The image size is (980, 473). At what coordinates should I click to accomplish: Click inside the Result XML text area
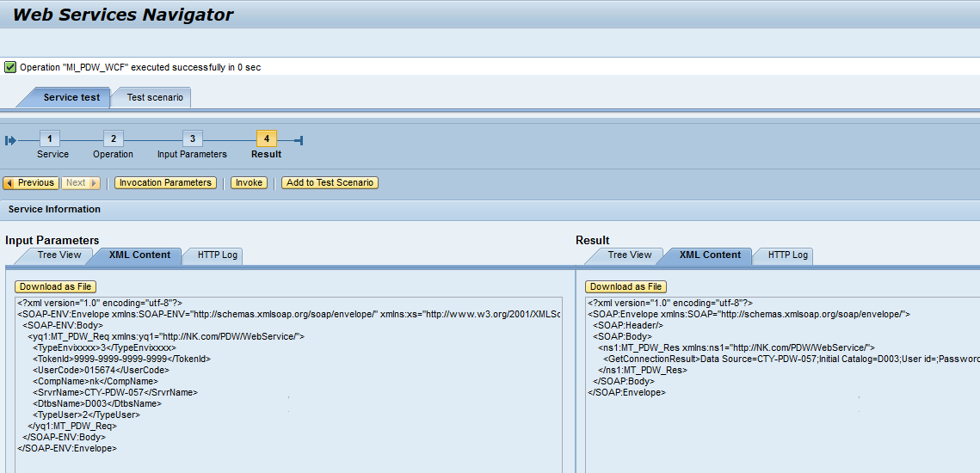[774, 430]
